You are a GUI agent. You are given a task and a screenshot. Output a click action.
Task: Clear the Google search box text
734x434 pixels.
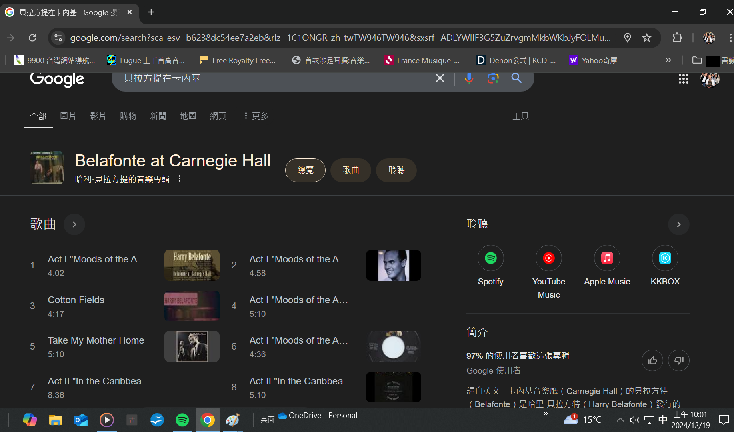[x=440, y=78]
